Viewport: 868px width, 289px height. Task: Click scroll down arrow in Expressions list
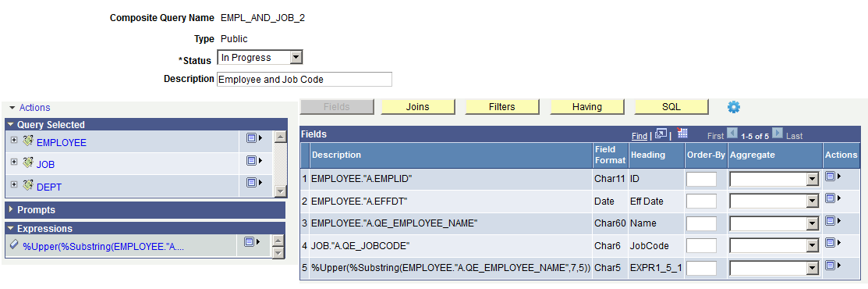(279, 252)
